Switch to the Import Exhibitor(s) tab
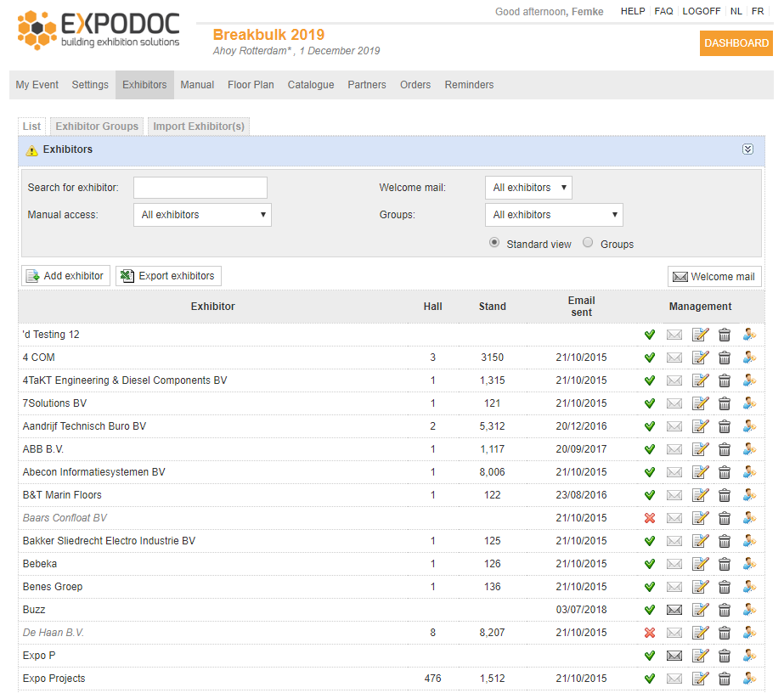784x693 pixels. (x=199, y=127)
